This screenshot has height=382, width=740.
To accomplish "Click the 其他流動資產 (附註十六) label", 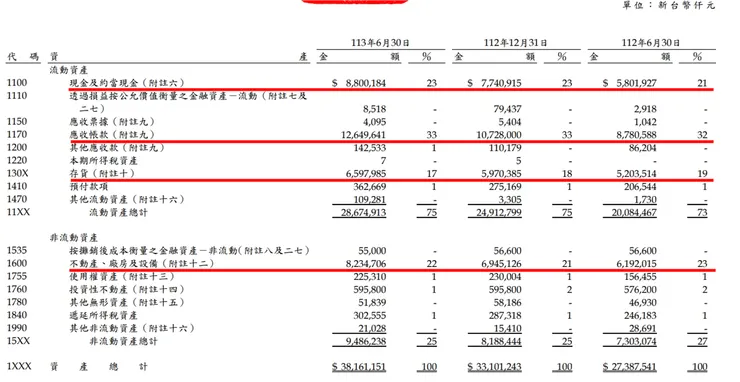I will pos(127,199).
